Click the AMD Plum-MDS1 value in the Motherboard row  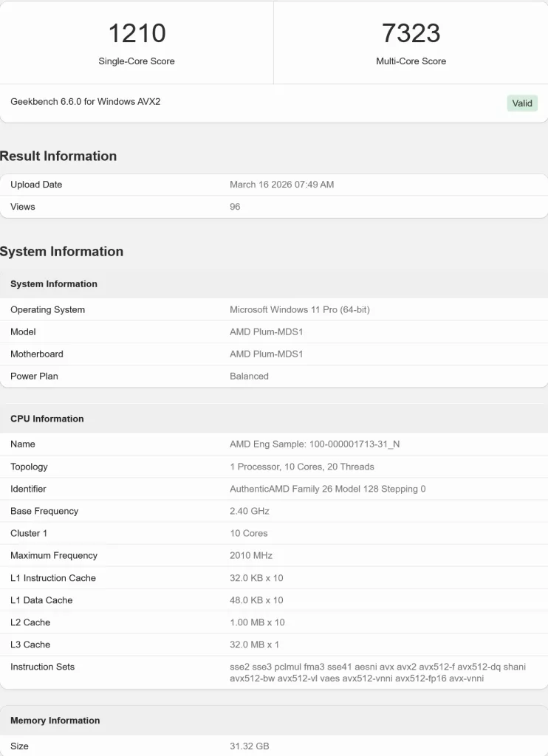[x=266, y=354]
